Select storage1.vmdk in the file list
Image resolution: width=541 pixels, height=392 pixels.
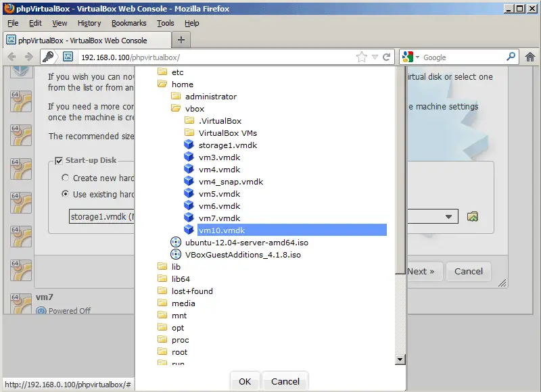coord(228,145)
